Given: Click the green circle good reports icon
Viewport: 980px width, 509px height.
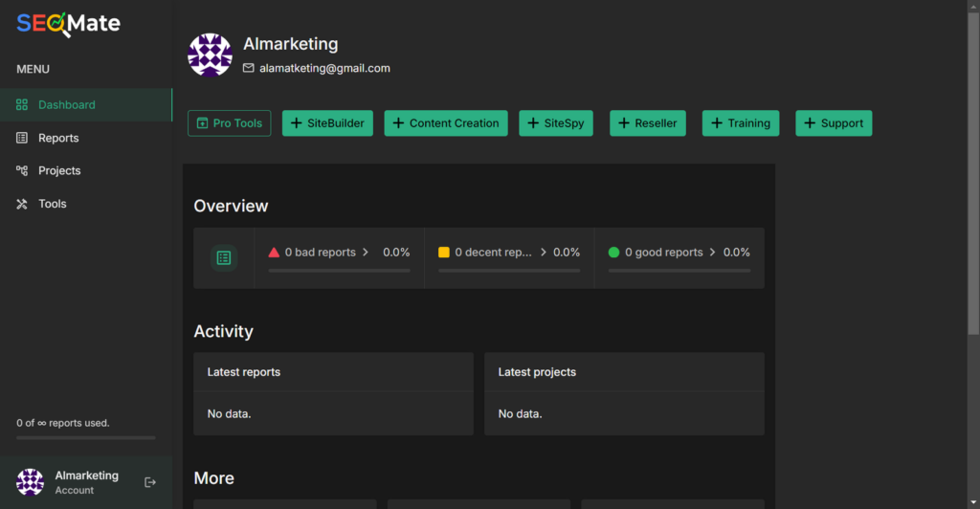Looking at the screenshot, I should pyautogui.click(x=613, y=253).
